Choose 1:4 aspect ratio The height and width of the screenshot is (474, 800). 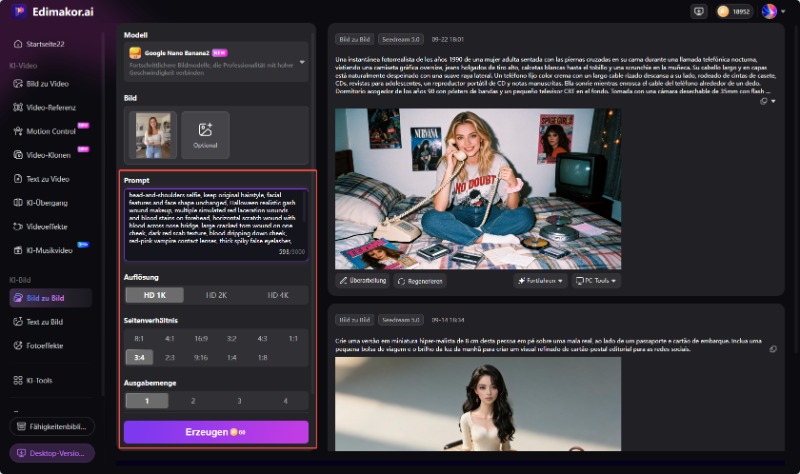(x=232, y=357)
